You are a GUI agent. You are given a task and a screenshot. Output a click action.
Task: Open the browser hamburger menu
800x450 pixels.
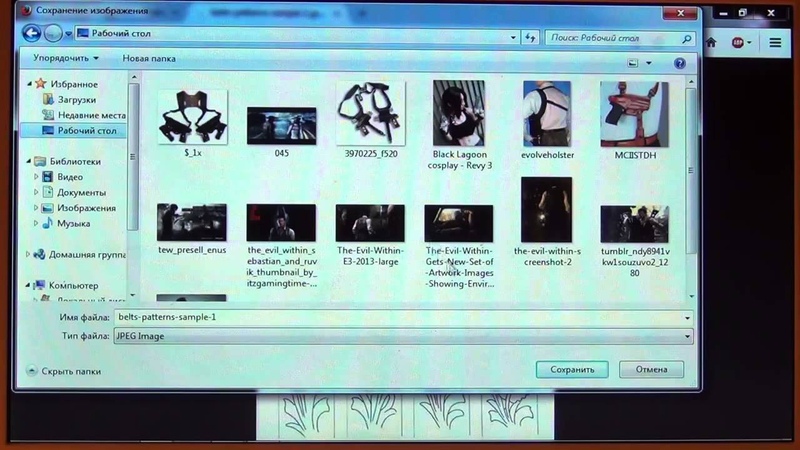(x=775, y=43)
